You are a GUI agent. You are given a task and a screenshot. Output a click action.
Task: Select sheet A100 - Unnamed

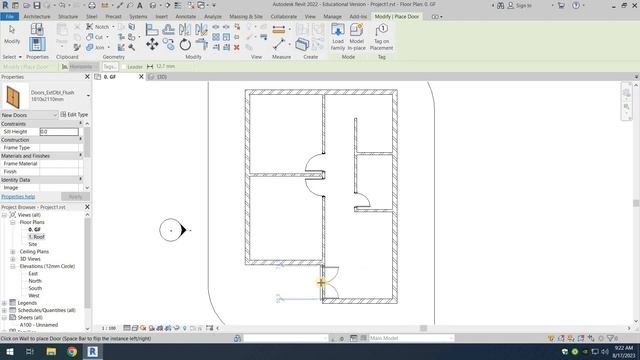click(x=39, y=325)
